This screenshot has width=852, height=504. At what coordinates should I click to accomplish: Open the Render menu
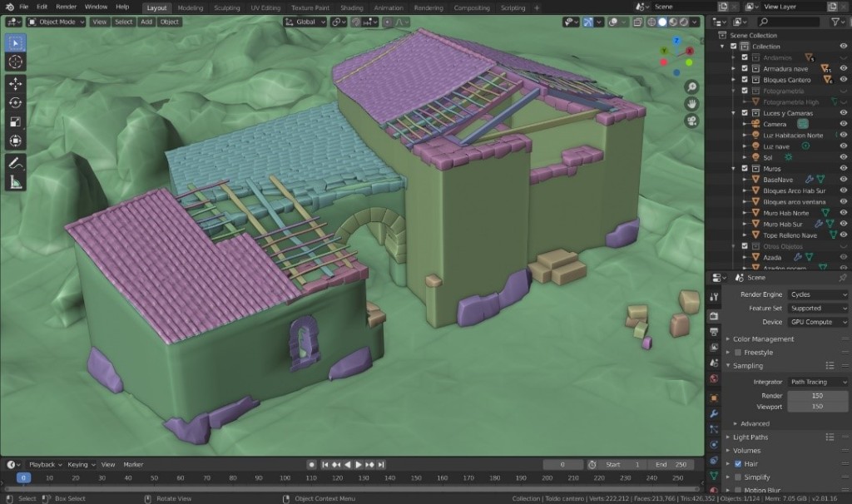pos(66,7)
